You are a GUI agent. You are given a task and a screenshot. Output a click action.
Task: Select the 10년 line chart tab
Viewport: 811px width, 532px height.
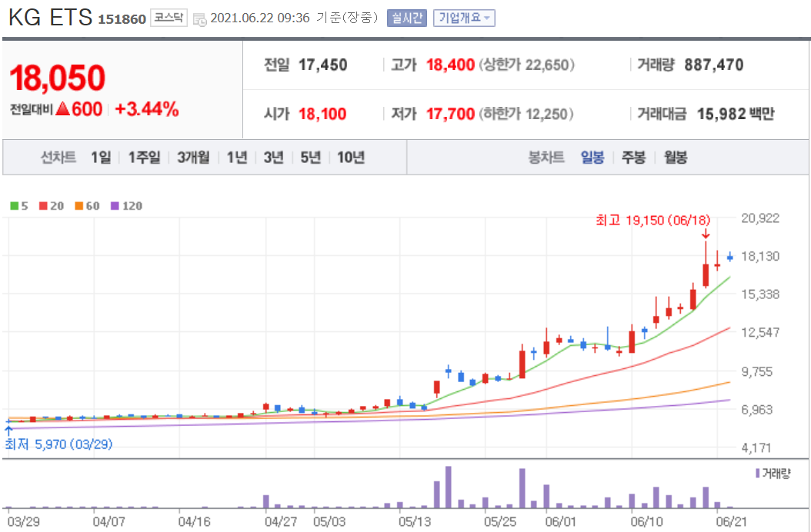351,157
